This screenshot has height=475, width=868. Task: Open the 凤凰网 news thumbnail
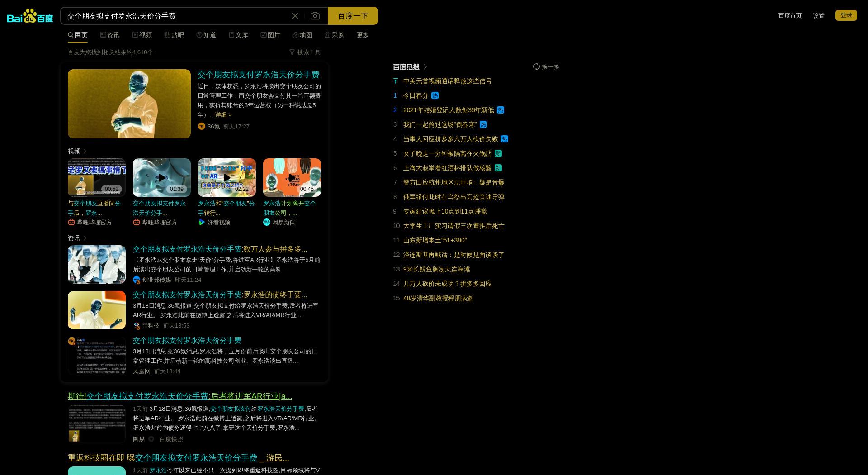click(x=97, y=356)
